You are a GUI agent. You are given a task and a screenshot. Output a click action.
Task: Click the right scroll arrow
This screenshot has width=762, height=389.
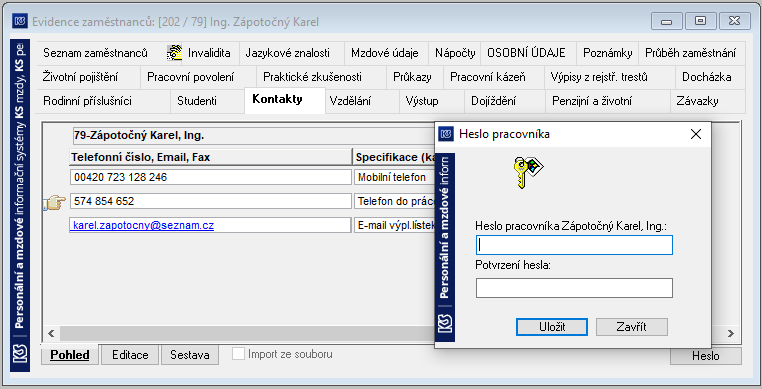pyautogui.click(x=730, y=334)
